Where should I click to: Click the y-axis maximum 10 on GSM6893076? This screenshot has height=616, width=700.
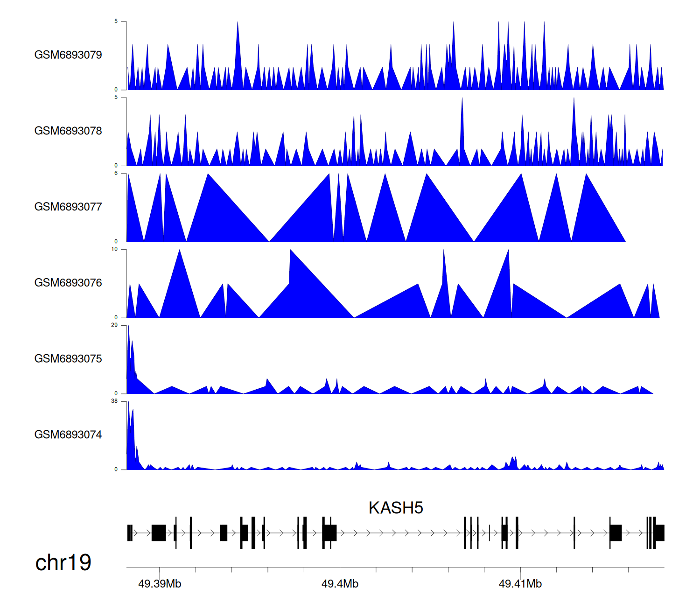click(x=114, y=249)
